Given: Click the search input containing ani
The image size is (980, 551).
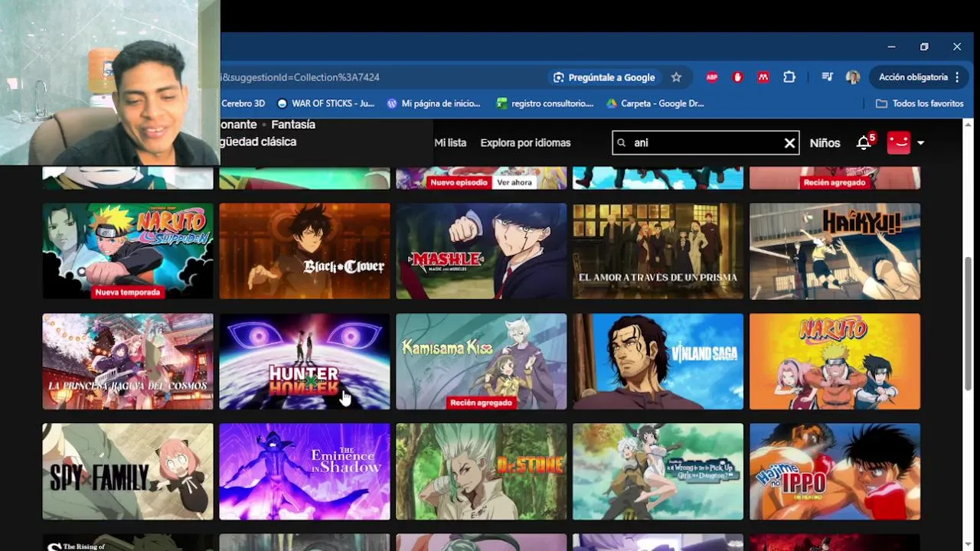Looking at the screenshot, I should [x=706, y=143].
